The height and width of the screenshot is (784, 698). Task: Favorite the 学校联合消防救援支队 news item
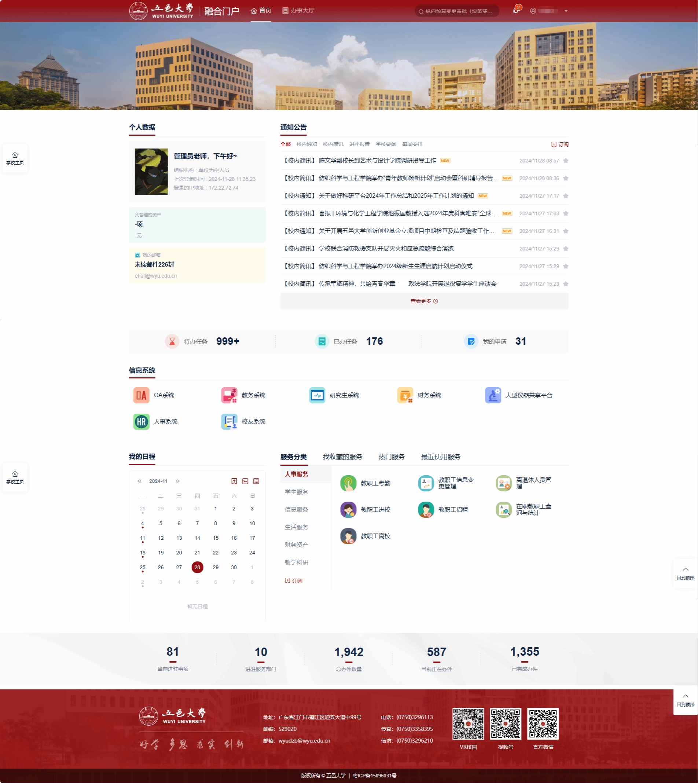coord(565,249)
